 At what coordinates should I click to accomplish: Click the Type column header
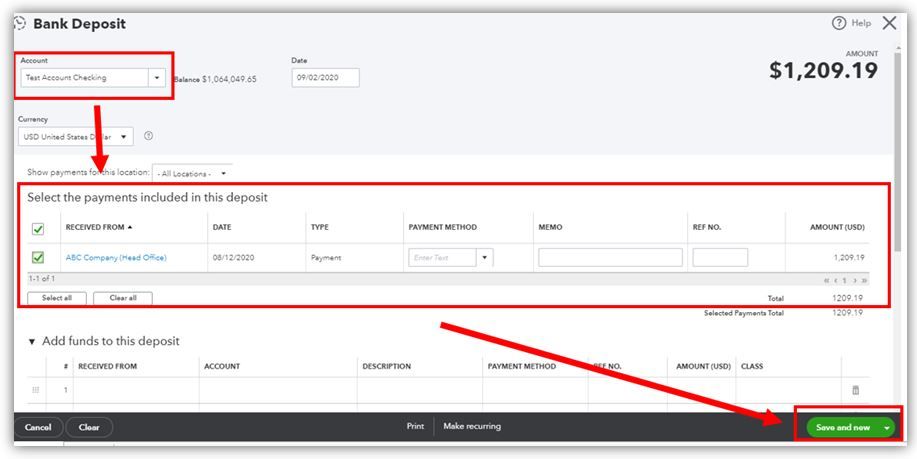[x=320, y=227]
